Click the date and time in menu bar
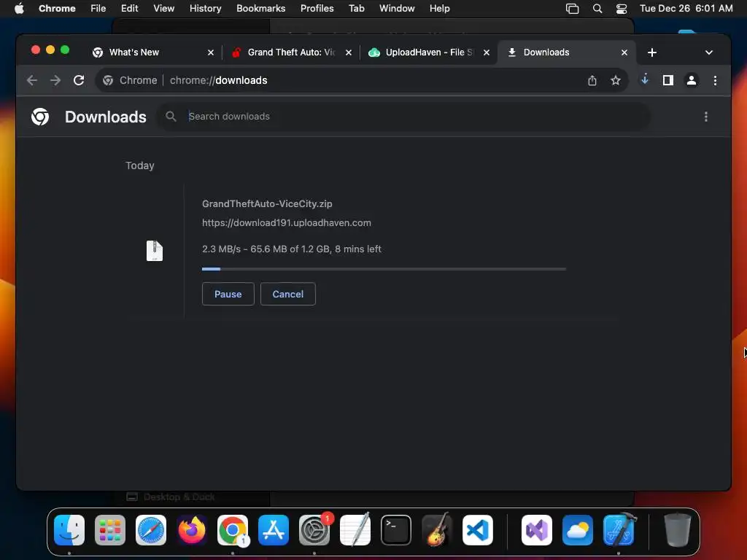The width and height of the screenshot is (747, 560). [x=686, y=9]
